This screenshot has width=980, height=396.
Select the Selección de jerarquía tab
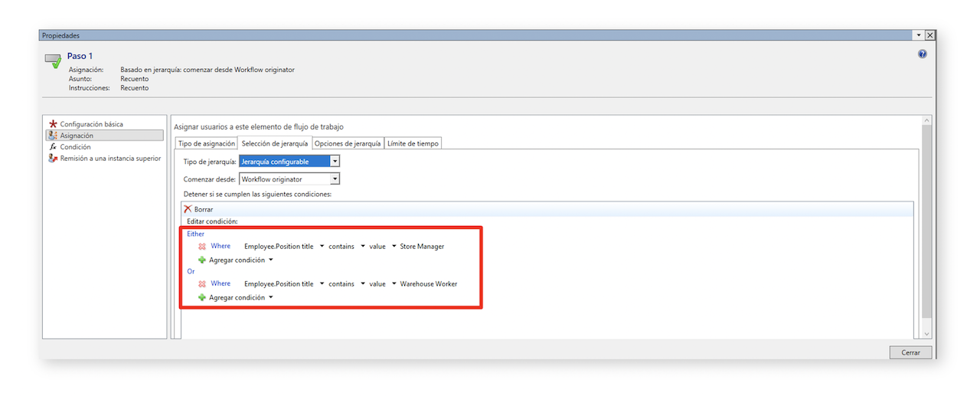(x=275, y=143)
